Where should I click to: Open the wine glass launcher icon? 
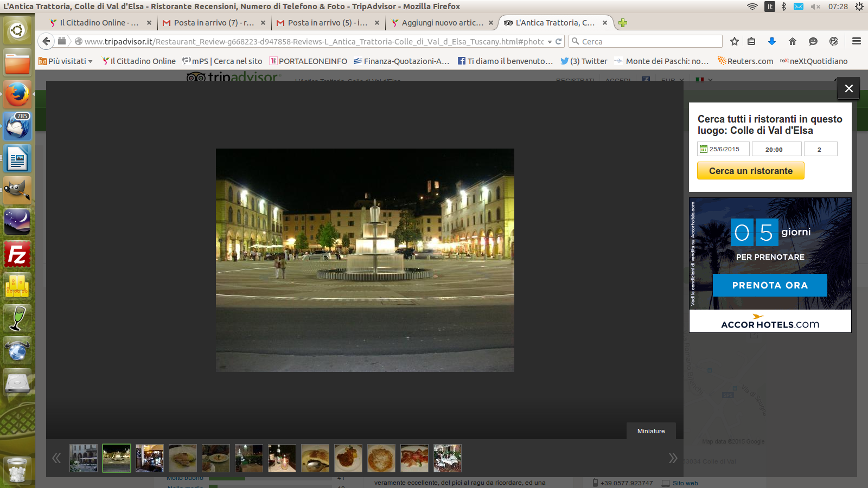(17, 318)
